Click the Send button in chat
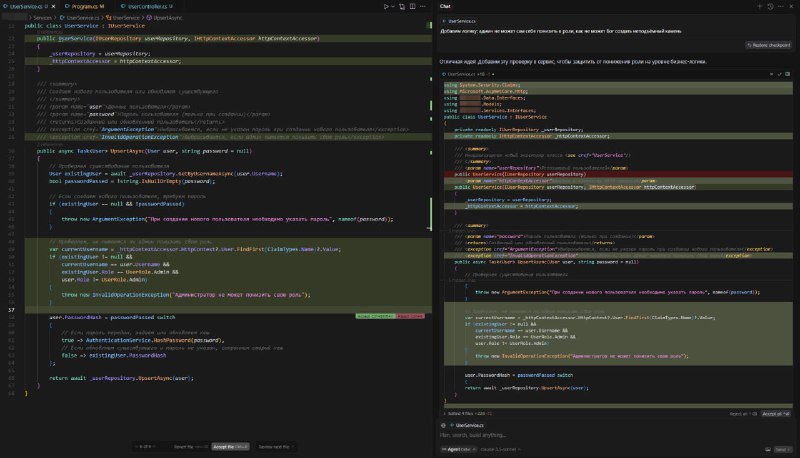Viewport: 800px width, 458px height. [x=782, y=449]
